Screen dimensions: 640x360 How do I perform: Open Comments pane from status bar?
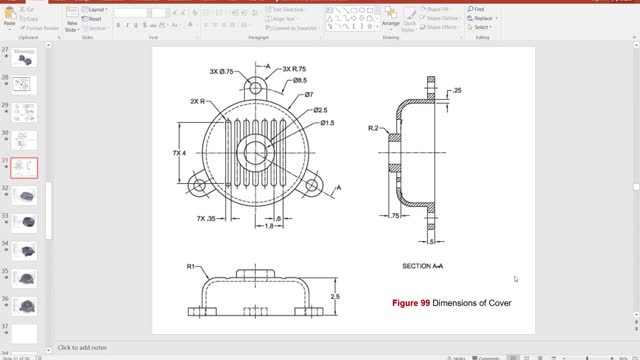coord(486,358)
